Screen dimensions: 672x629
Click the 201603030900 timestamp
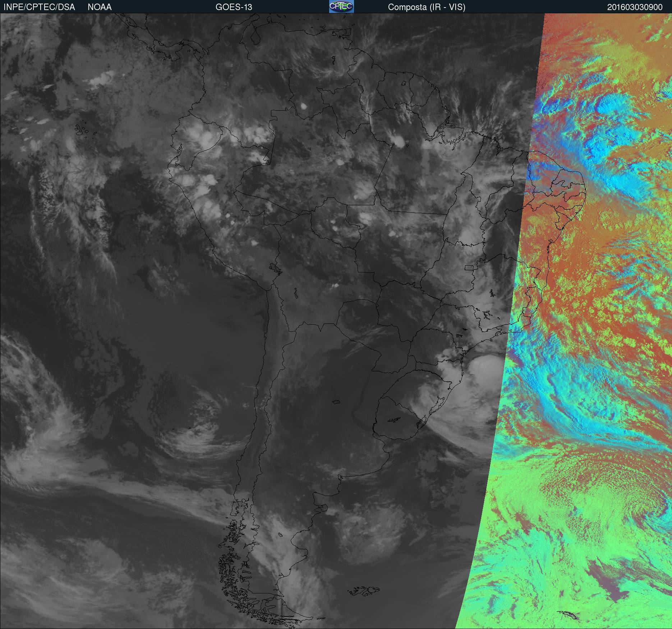(635, 7)
